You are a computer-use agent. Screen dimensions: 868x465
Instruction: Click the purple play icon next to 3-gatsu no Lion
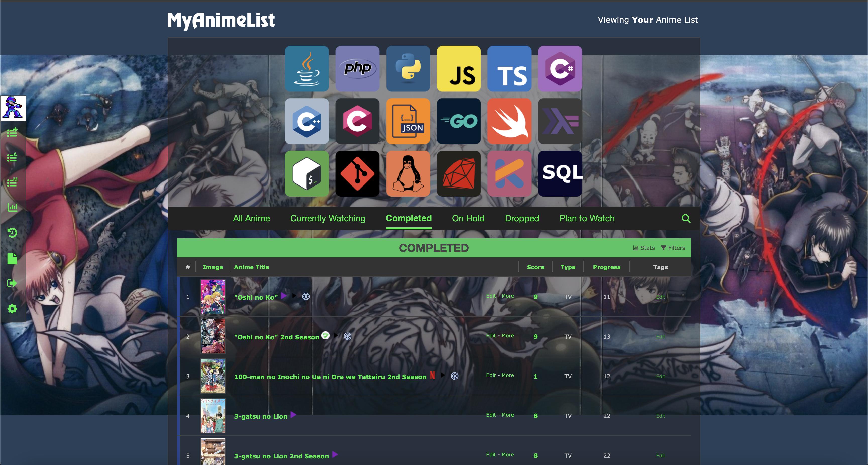[293, 415]
